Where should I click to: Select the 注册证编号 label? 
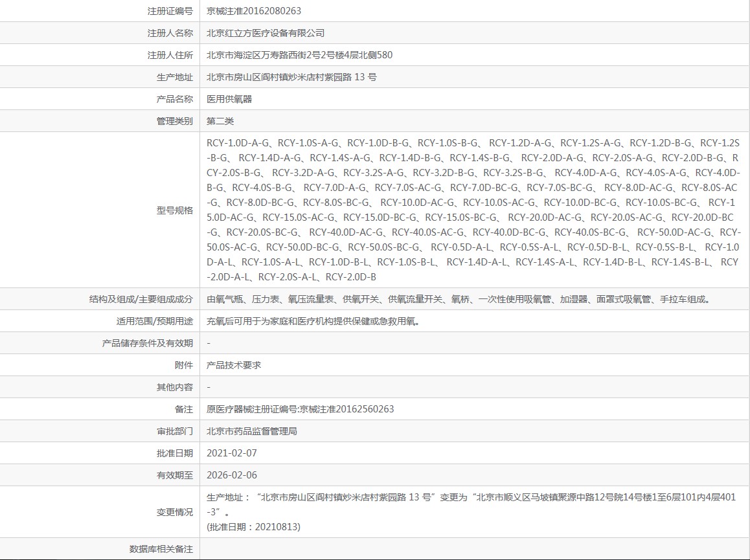(x=170, y=11)
